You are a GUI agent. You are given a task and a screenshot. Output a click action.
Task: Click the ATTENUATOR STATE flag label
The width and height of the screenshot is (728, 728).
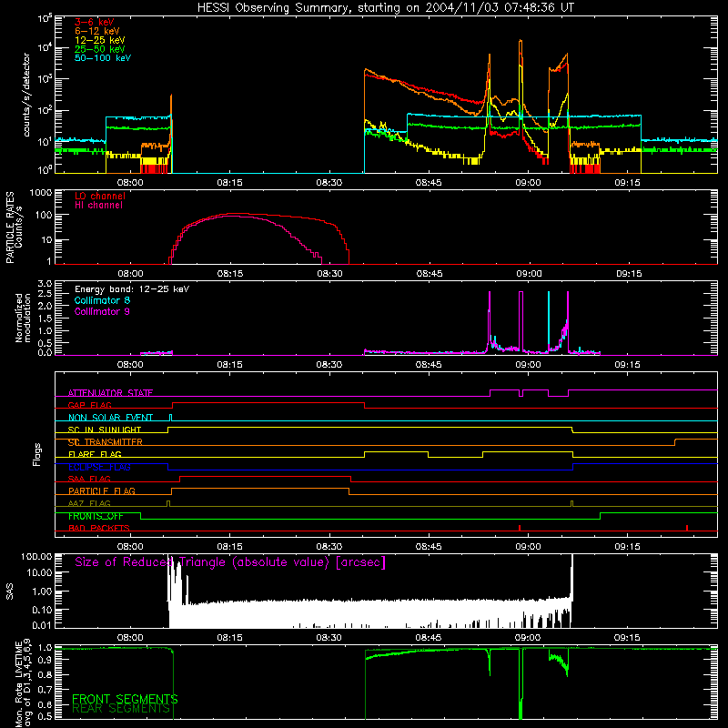pyautogui.click(x=110, y=393)
